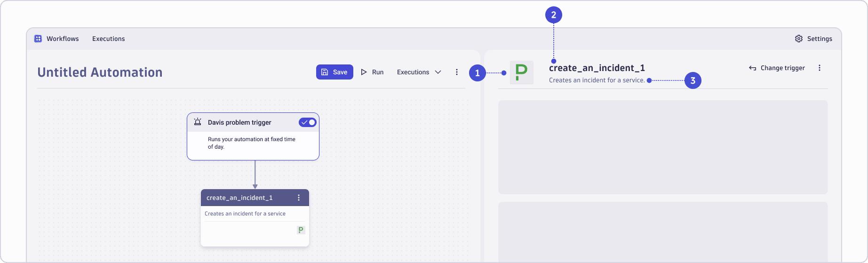868x263 pixels.
Task: Select the Davis problem trigger title
Action: (x=239, y=122)
